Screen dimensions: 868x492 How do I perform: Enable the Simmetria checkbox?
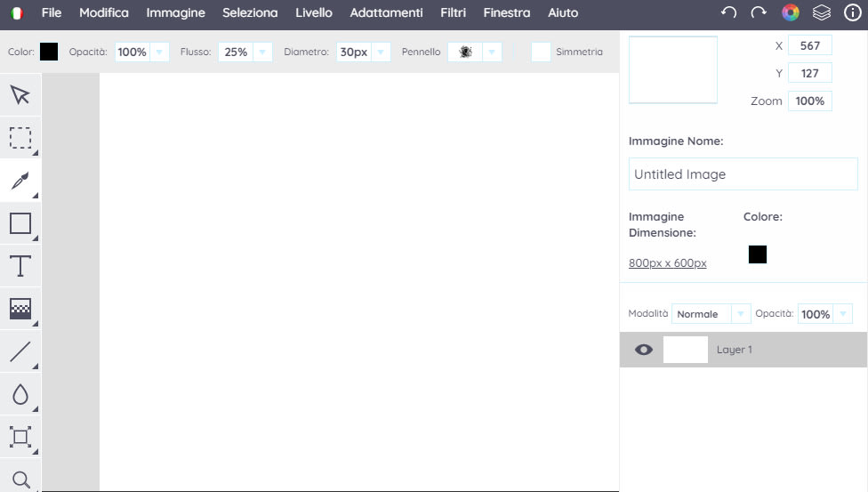pos(541,52)
